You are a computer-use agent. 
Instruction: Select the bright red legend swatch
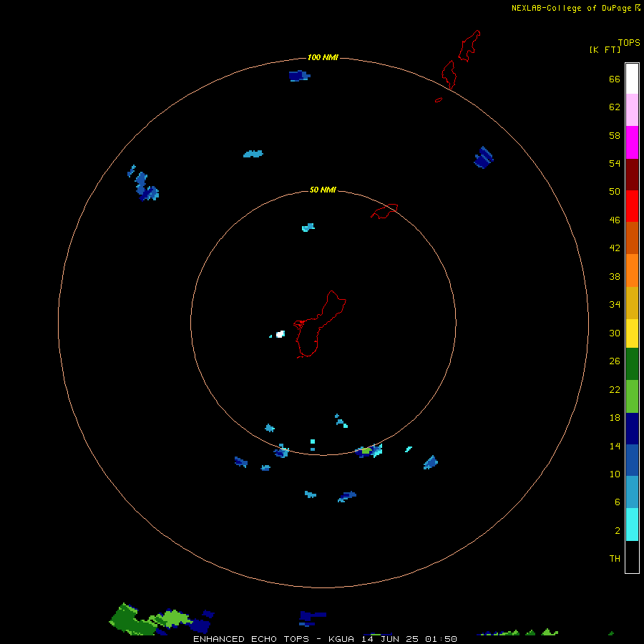tap(632, 206)
